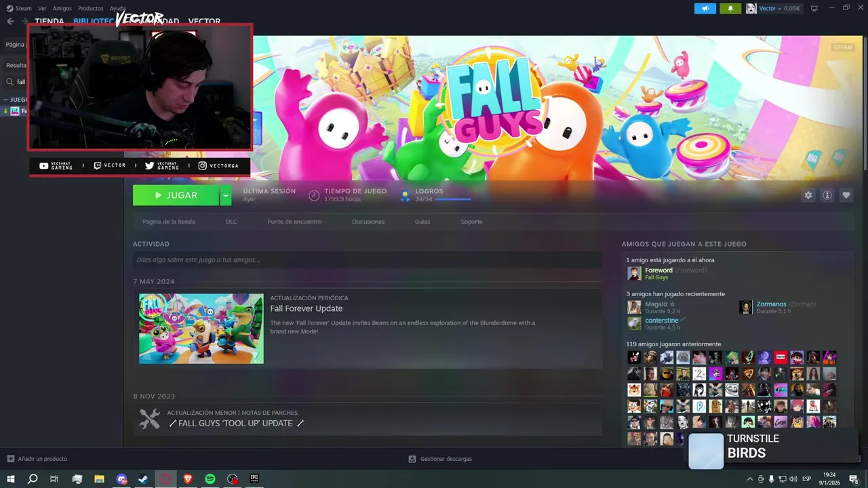Open the DLC link
Image resolution: width=868 pixels, height=488 pixels.
pyautogui.click(x=231, y=222)
